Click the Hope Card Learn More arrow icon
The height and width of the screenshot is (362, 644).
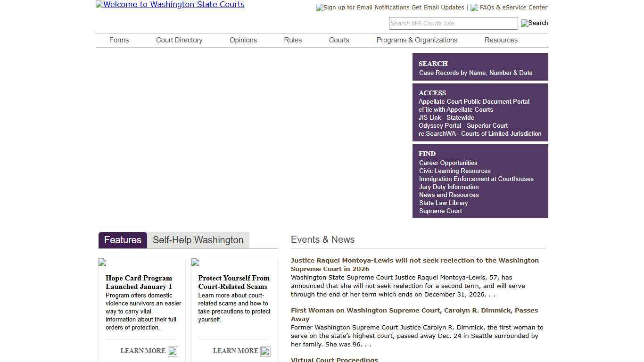173,352
